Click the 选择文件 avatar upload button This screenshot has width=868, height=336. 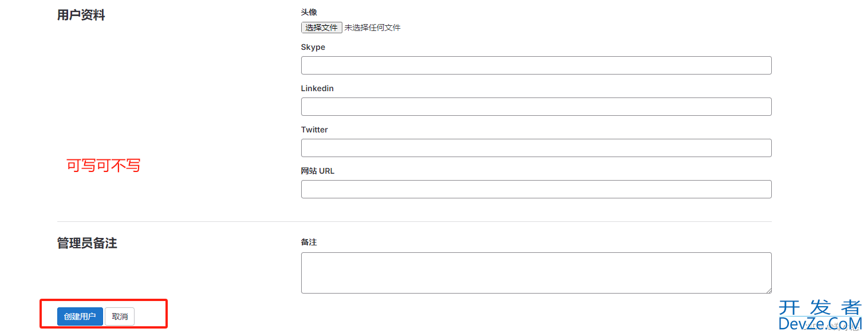322,28
